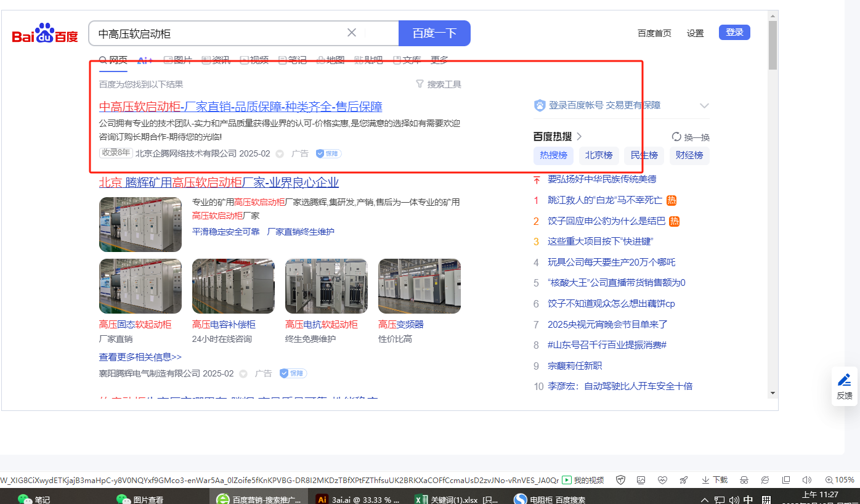Switch to Illustrator 3ai.ai in taskbar
The width and height of the screenshot is (860, 504).
coord(358,498)
